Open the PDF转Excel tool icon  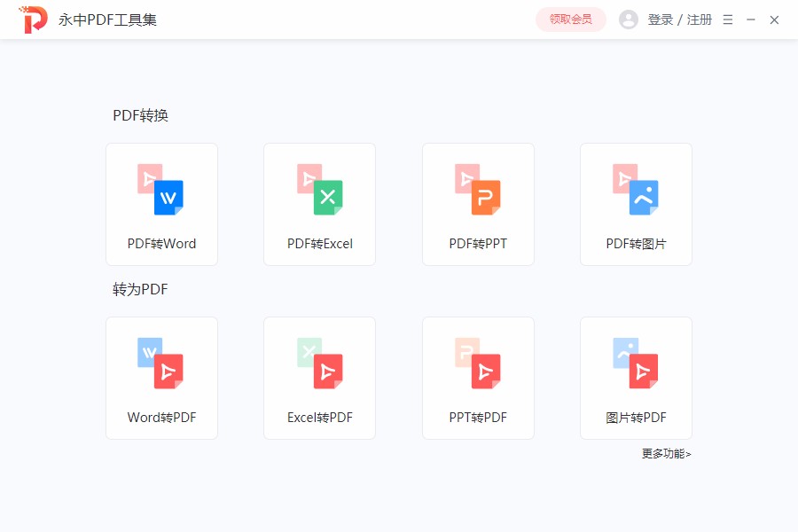319,189
